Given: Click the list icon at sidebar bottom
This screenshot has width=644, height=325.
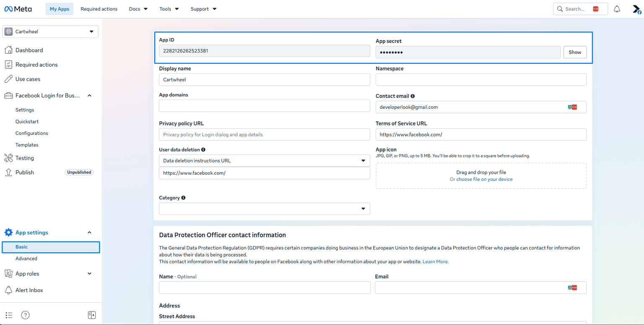Looking at the screenshot, I should pos(9,315).
